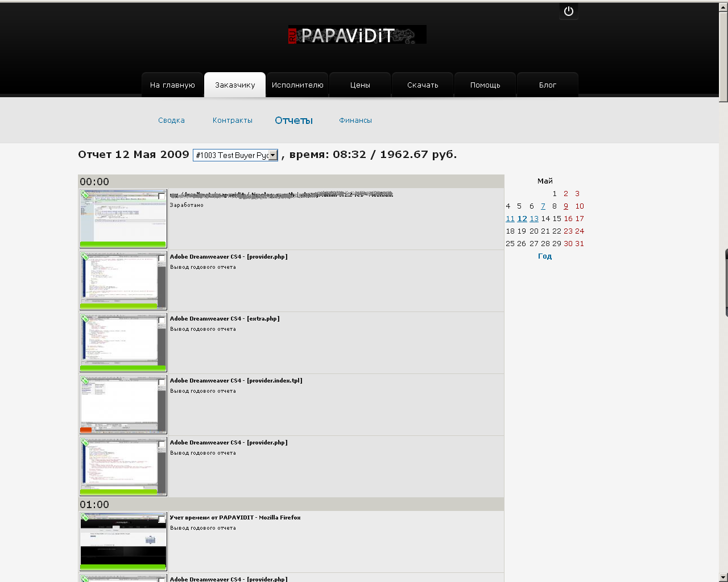Viewport: 728px width, 582px height.
Task: Click the Год link under the calendar
Action: (x=545, y=256)
